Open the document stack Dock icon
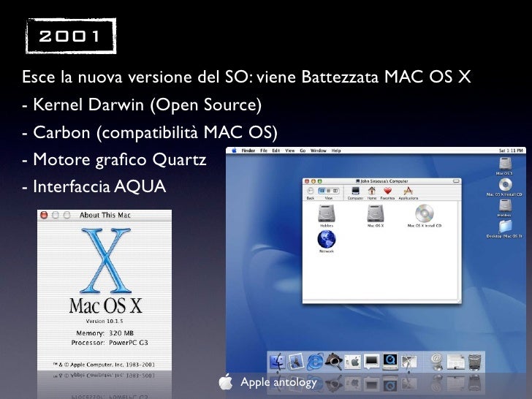 [455, 362]
